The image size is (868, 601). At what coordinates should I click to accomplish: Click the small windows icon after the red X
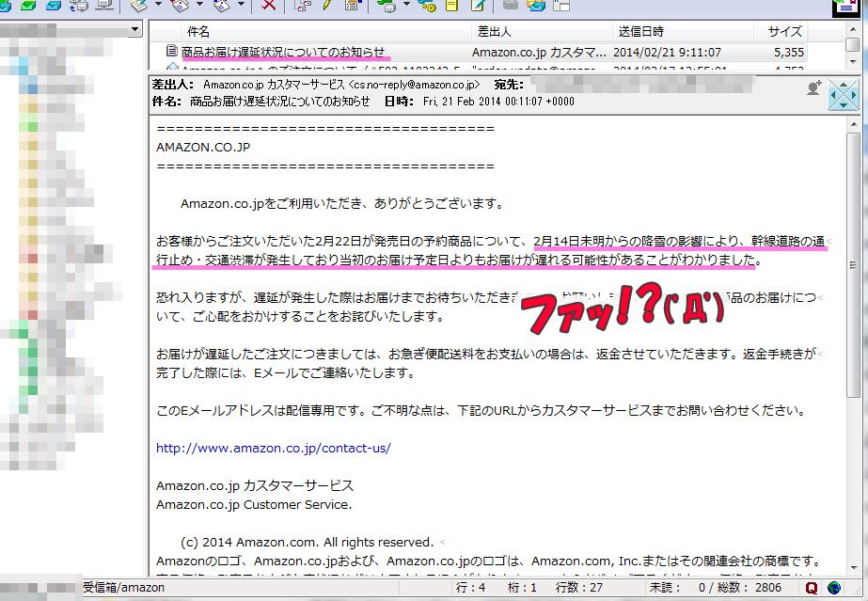click(302, 5)
